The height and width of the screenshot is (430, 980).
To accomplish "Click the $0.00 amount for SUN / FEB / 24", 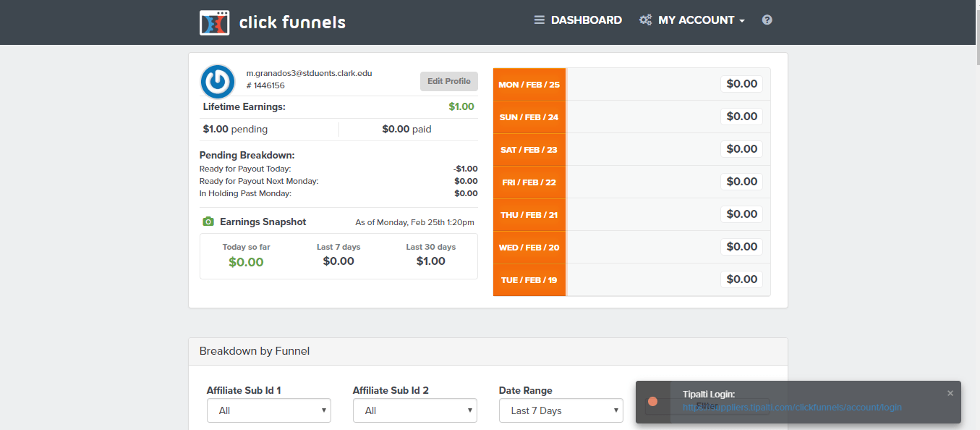I will (742, 117).
